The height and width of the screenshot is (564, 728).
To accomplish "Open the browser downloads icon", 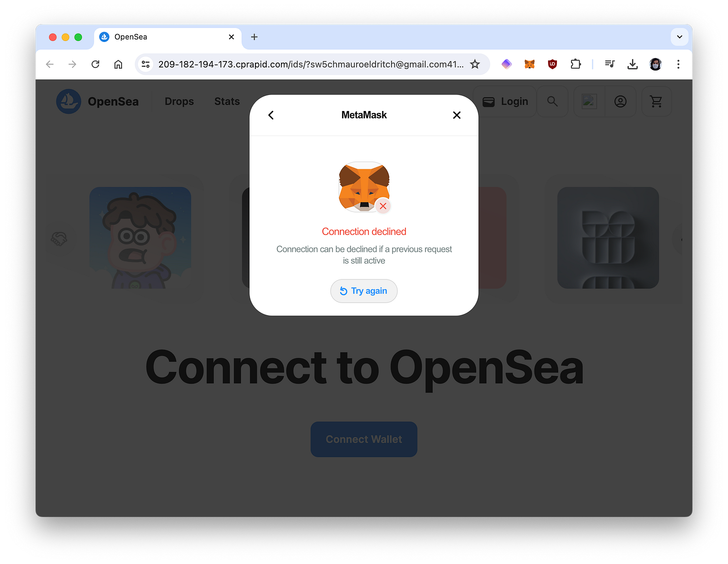I will pos(632,64).
